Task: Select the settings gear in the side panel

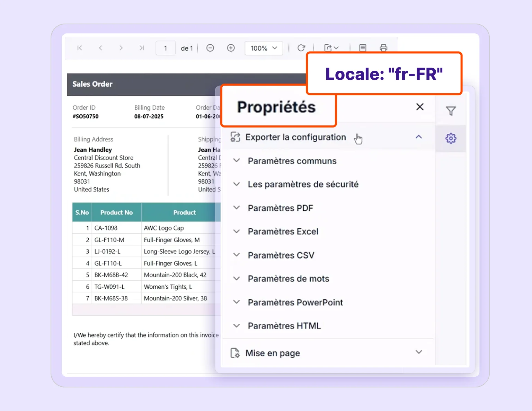Action: 451,138
